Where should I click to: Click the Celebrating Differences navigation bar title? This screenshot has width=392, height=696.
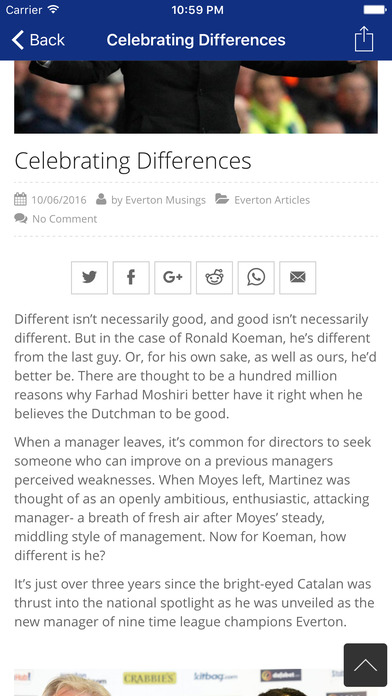(196, 40)
